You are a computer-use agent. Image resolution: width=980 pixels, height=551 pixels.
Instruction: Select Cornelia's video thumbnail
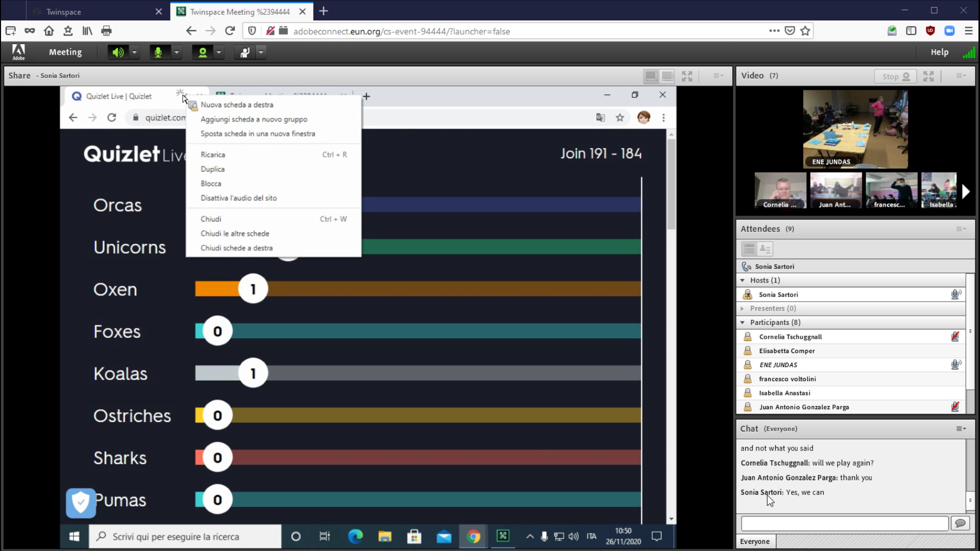[780, 190]
